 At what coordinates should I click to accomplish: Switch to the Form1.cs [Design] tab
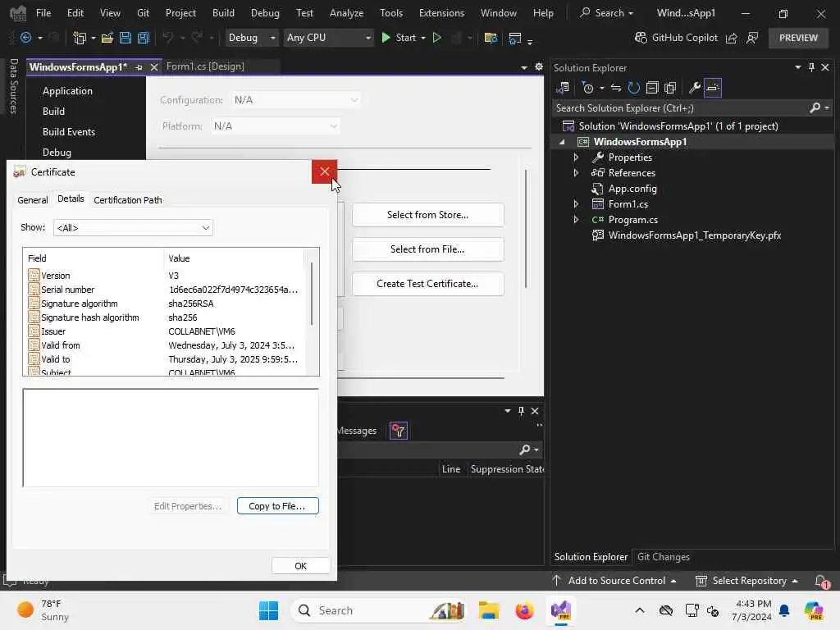tap(205, 66)
